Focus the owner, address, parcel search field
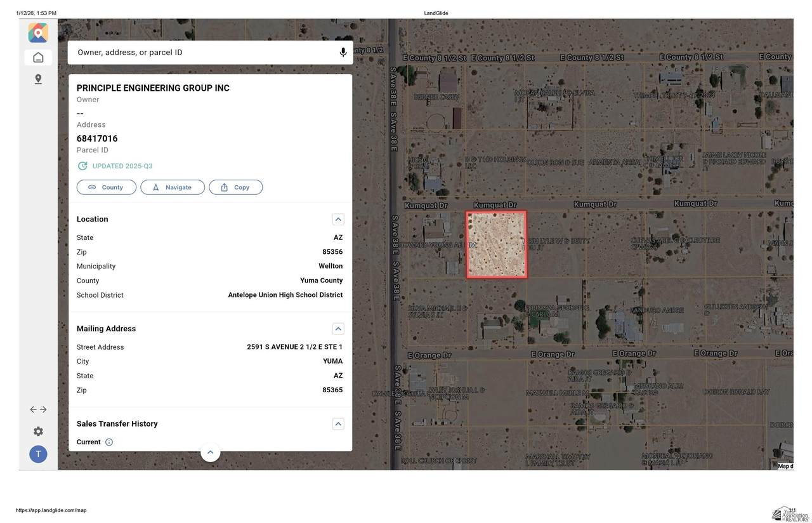812x523 pixels. [203, 53]
